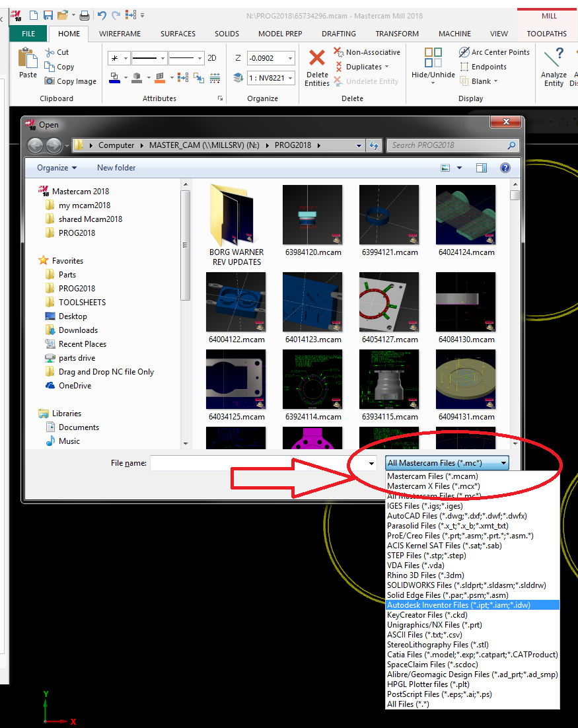Viewport: 578px width, 728px height.
Task: Open the Z depth value dropdown
Action: point(290,59)
